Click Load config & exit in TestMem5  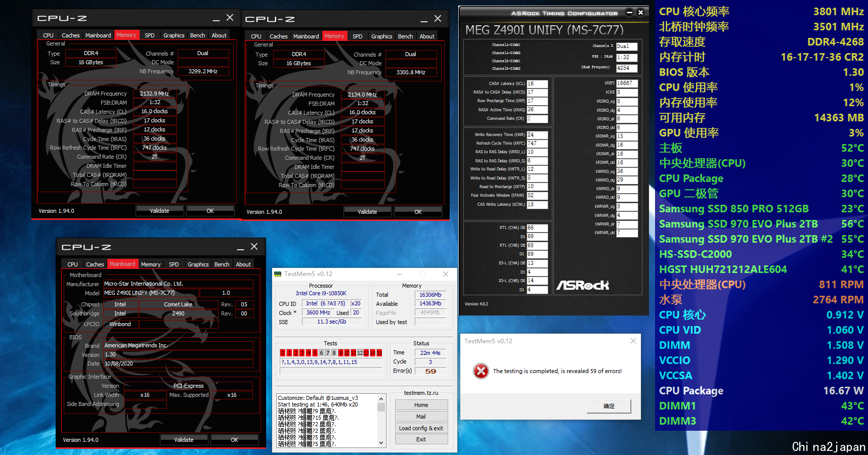click(421, 428)
